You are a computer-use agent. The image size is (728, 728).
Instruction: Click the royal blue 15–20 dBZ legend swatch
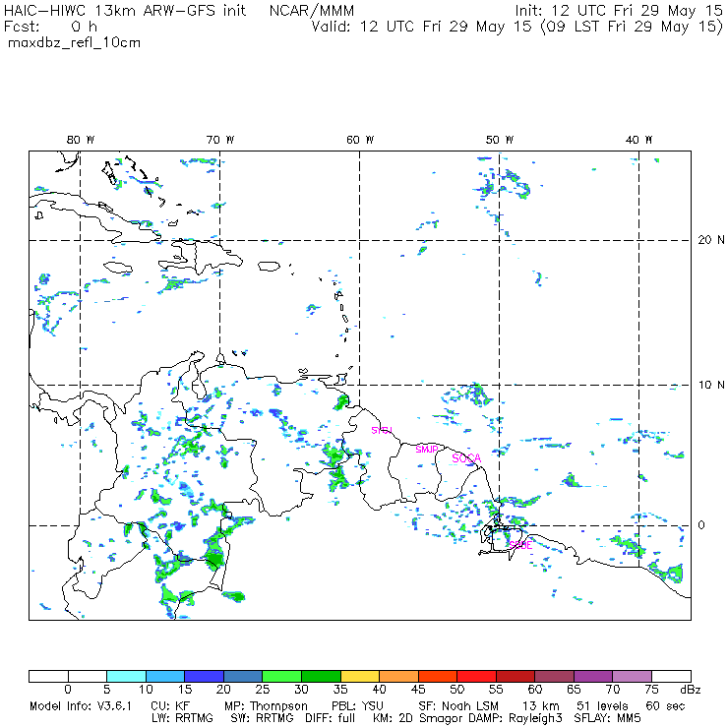tap(205, 676)
